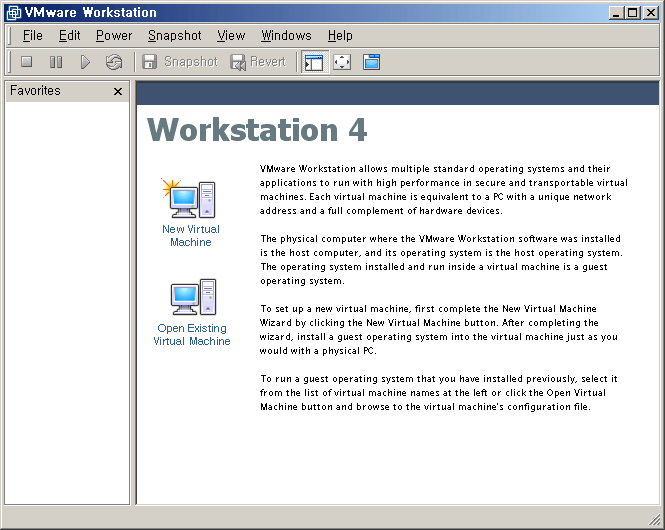Click the Snapshot floppy disk icon
The image size is (665, 530).
[149, 62]
